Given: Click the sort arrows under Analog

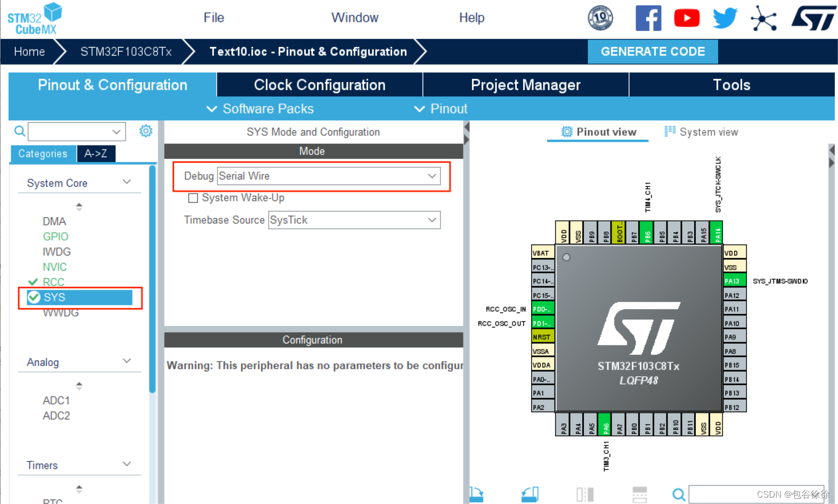Looking at the screenshot, I should (x=79, y=386).
